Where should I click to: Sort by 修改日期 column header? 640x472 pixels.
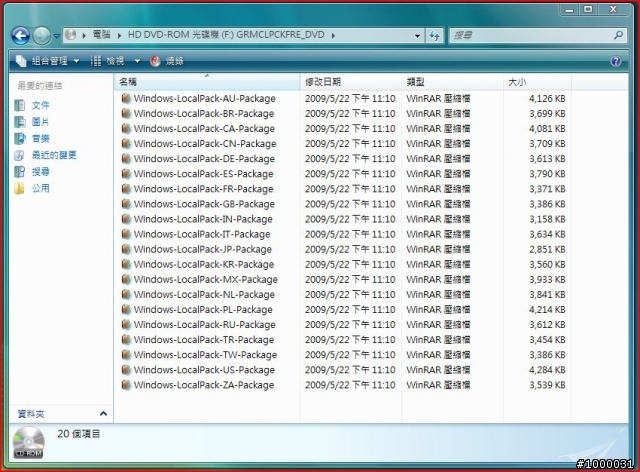point(351,82)
